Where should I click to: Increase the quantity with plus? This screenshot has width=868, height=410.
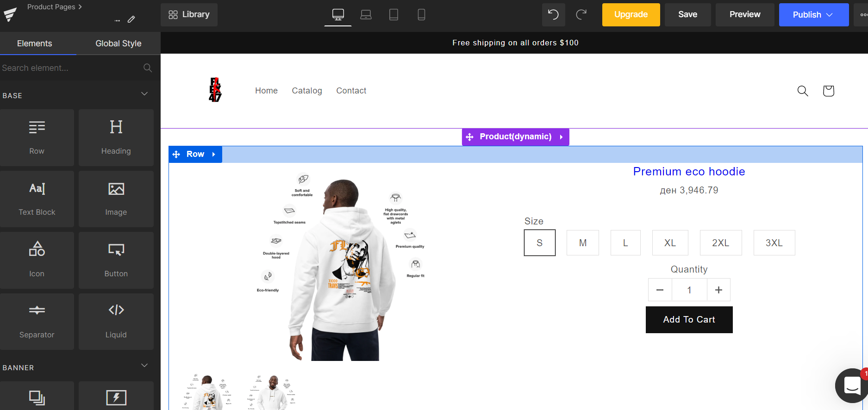pos(718,290)
